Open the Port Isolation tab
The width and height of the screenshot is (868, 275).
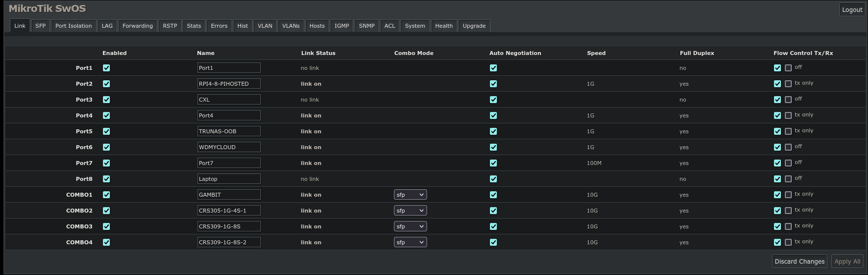[x=73, y=26]
